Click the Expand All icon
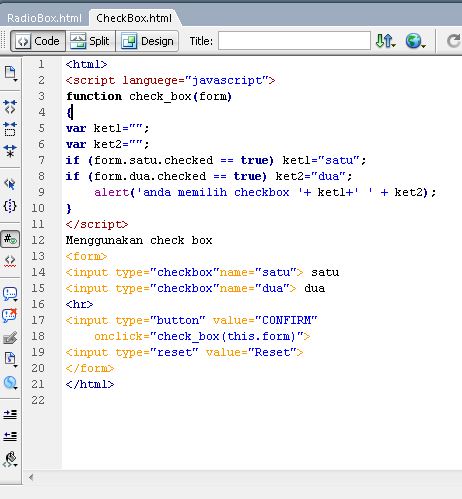 tap(10, 151)
